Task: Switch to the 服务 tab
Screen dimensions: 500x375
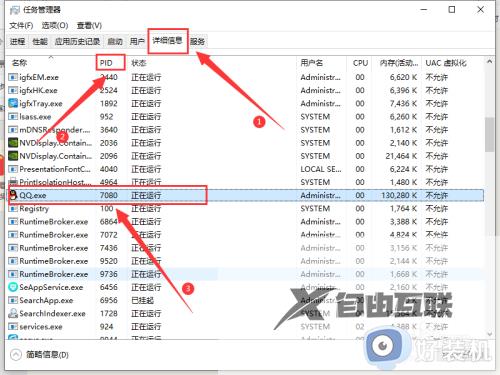Action: click(x=197, y=41)
